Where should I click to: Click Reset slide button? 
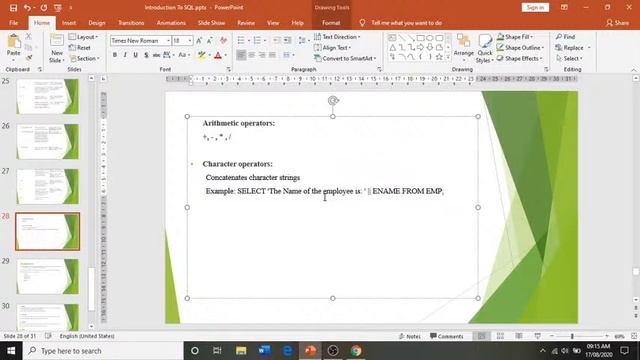pos(80,48)
